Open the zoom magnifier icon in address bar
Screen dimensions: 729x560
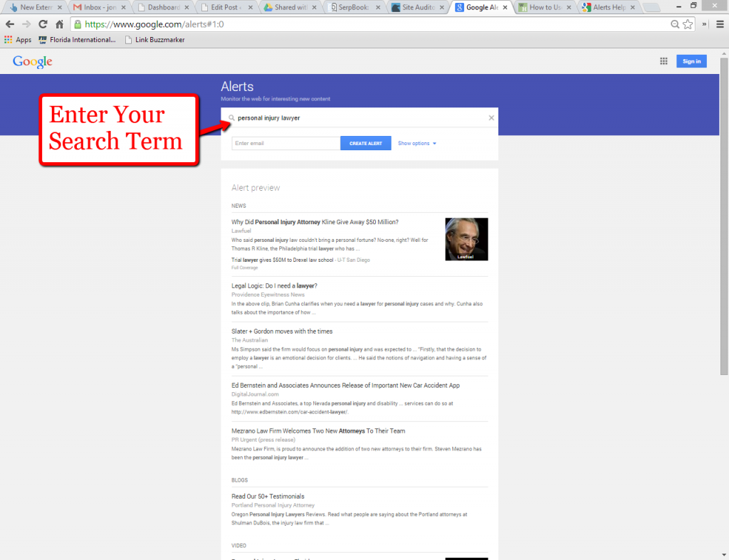point(675,24)
